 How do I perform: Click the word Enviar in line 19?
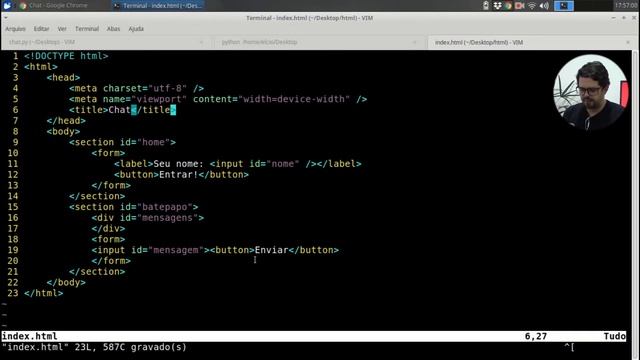[x=271, y=250]
